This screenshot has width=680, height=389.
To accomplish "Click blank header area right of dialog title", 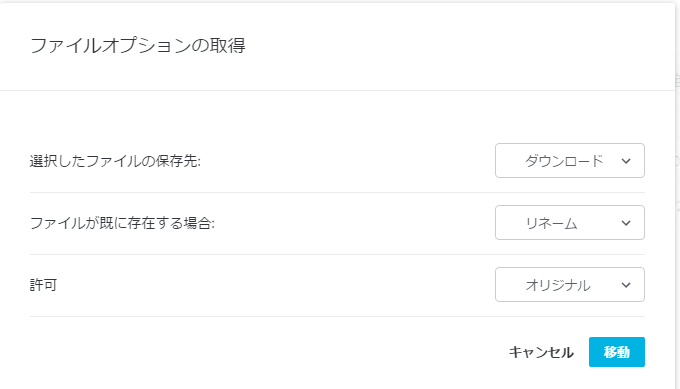I will coord(455,46).
